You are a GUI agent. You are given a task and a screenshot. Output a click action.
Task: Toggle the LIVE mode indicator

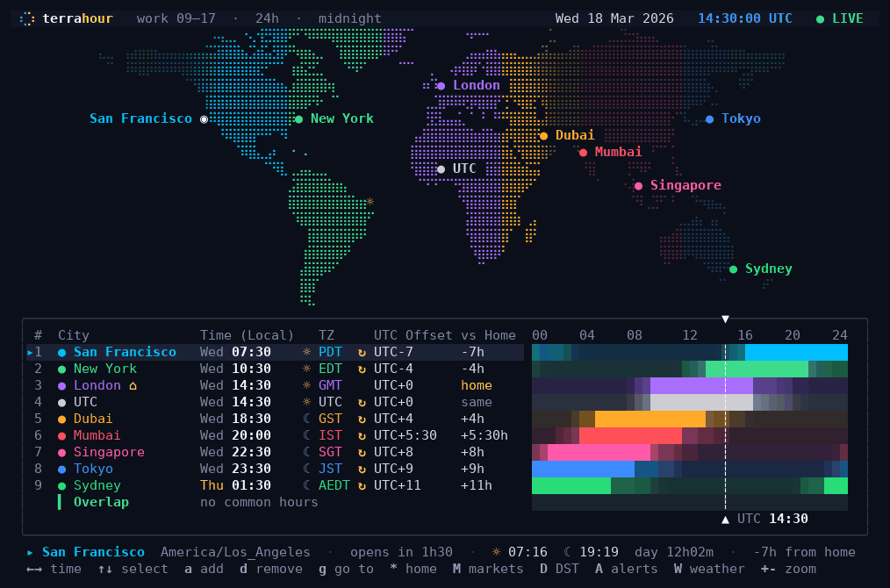tap(839, 18)
